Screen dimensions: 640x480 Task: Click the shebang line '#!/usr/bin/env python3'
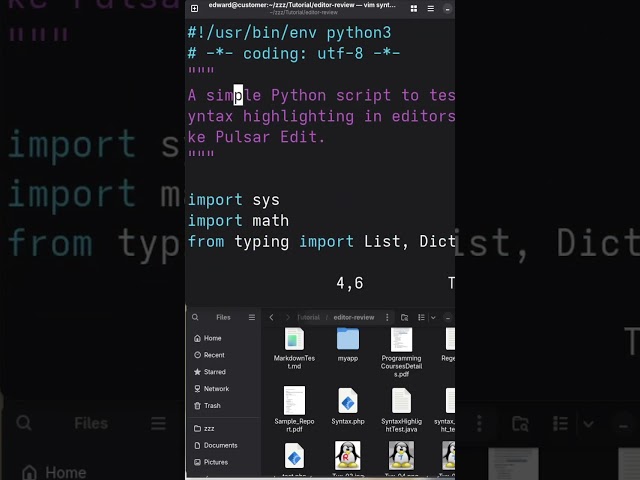click(289, 32)
